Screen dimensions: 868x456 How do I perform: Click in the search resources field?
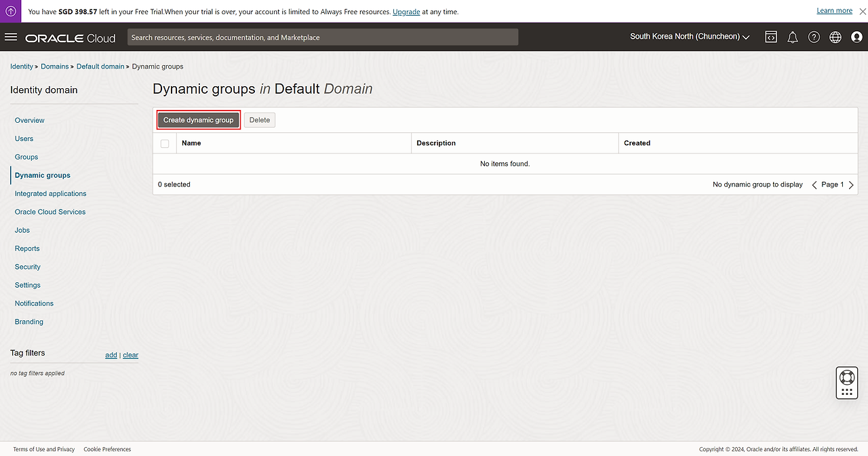[x=323, y=37]
